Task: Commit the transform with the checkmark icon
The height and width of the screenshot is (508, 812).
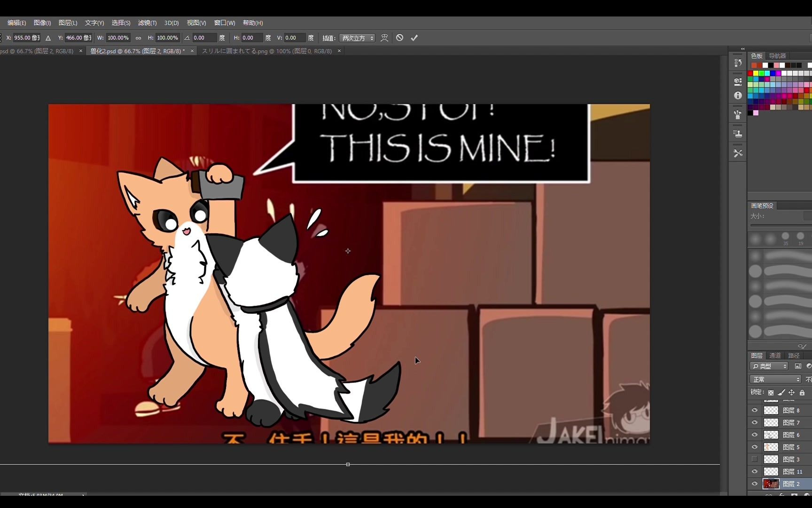Action: pos(414,38)
